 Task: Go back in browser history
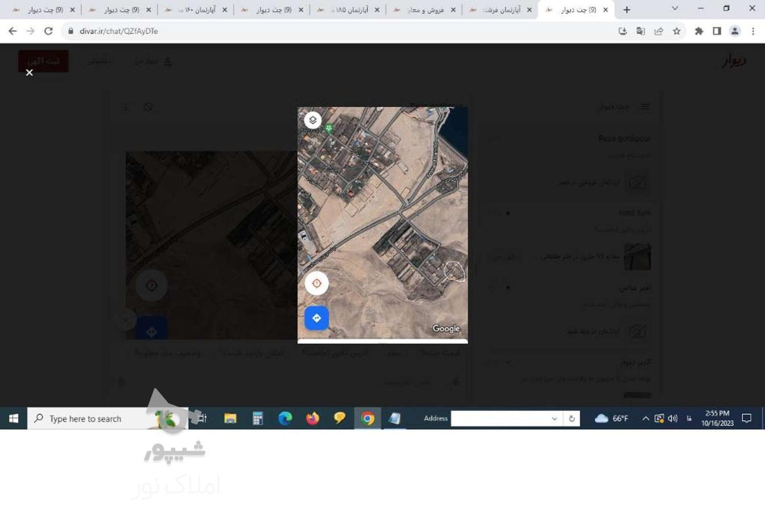point(13,31)
